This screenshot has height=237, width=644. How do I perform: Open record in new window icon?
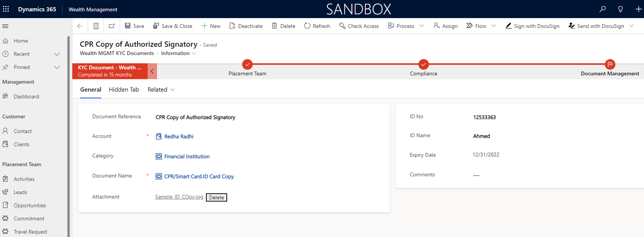click(x=111, y=26)
